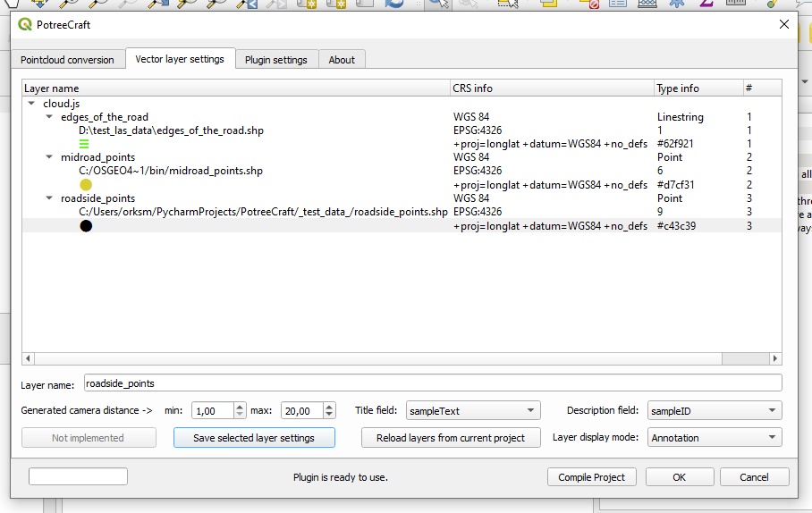Click the roadside_points.shp file path
The height and width of the screenshot is (513, 812).
263,212
